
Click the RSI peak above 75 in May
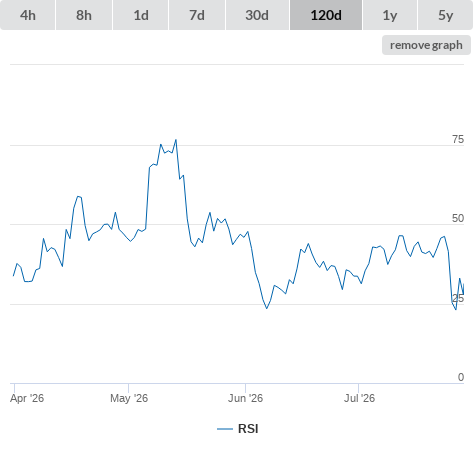coord(176,140)
